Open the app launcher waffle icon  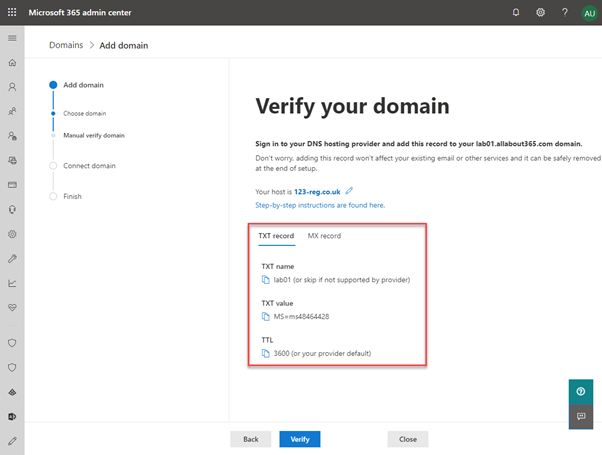[12, 12]
